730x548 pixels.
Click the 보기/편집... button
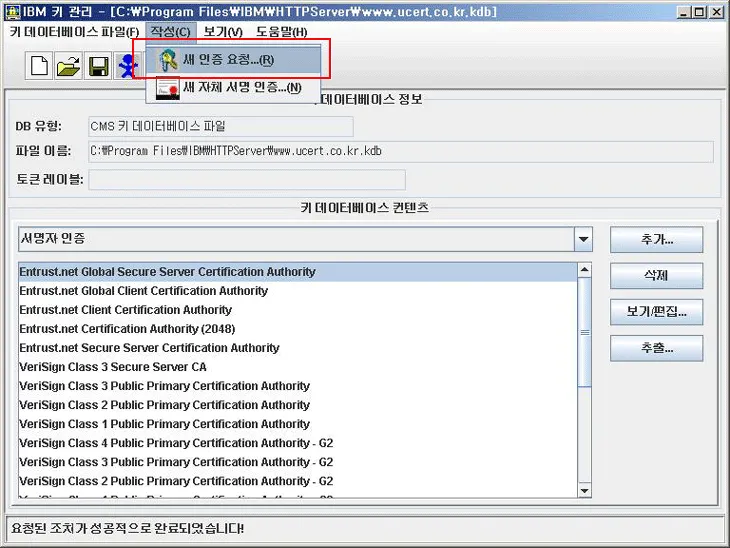pos(656,311)
